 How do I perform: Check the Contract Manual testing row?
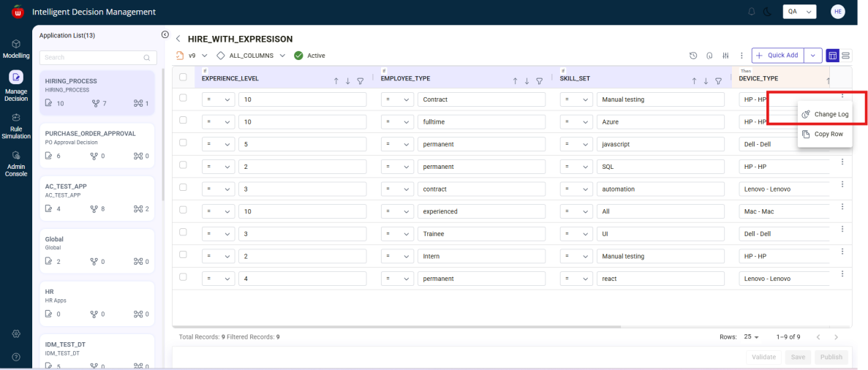pyautogui.click(x=184, y=97)
